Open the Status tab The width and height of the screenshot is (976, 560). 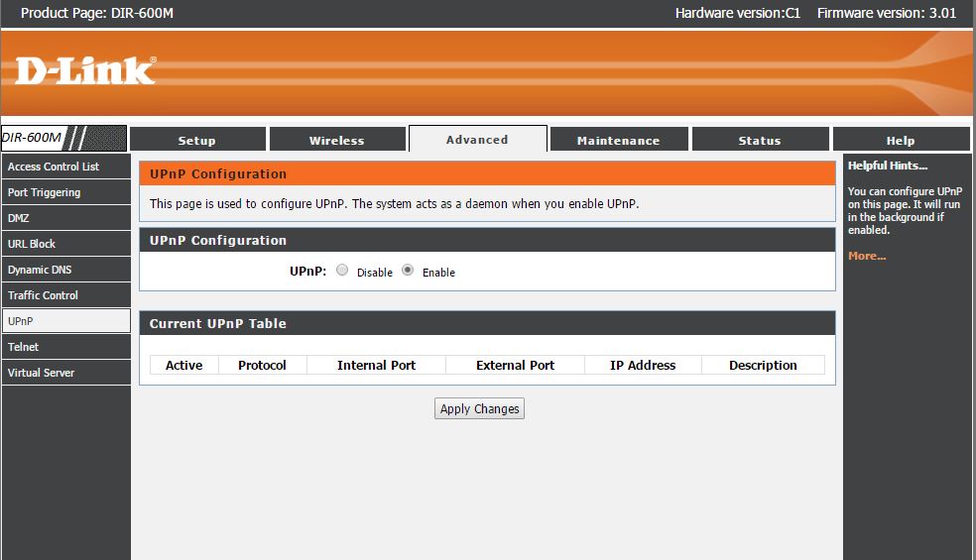[x=760, y=140]
